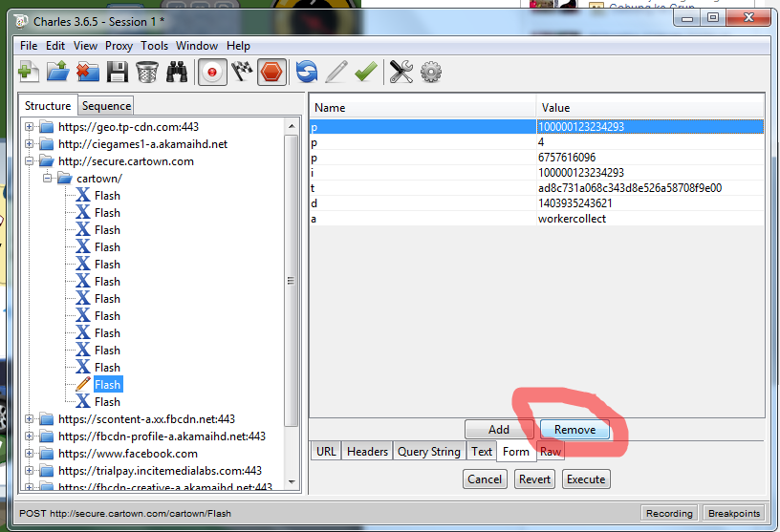Select the row with value 6757616096
780x532 pixels.
[537, 158]
